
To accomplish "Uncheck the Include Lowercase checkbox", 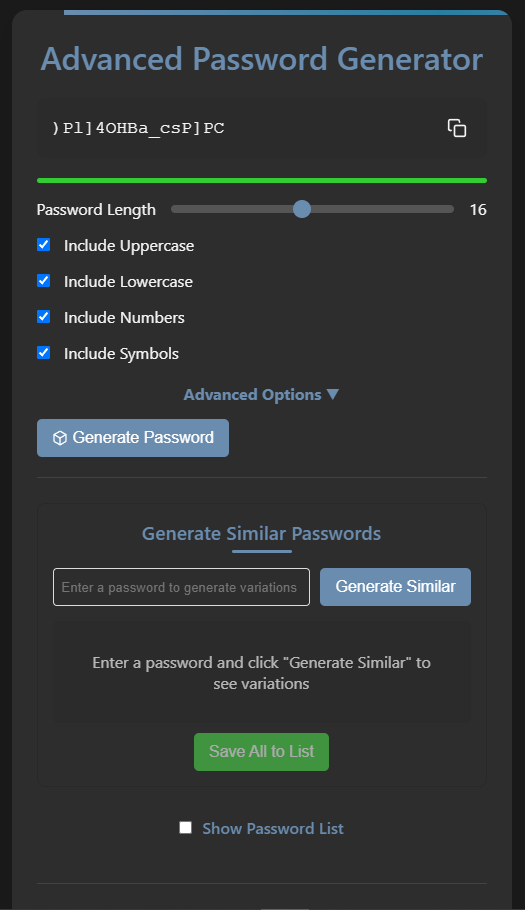I will pos(44,281).
